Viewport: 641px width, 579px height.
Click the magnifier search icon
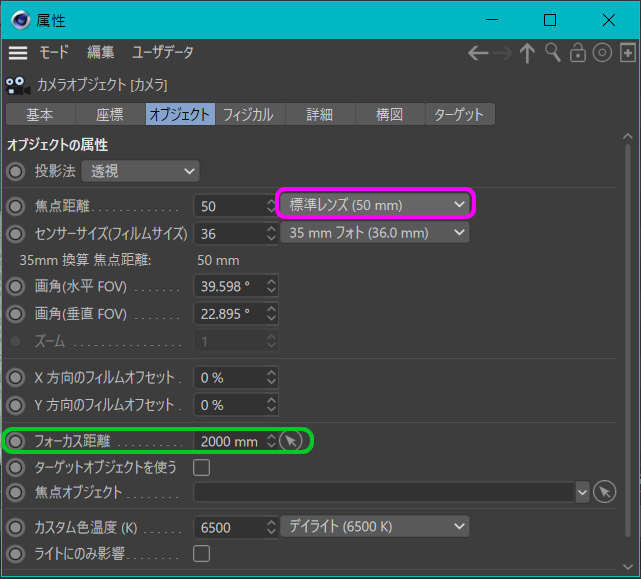[553, 54]
